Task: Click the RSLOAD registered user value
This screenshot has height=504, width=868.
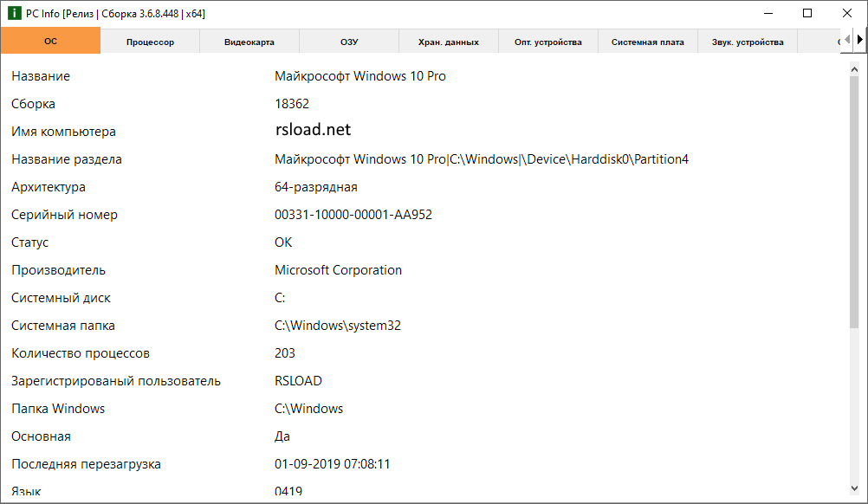Action: [298, 380]
